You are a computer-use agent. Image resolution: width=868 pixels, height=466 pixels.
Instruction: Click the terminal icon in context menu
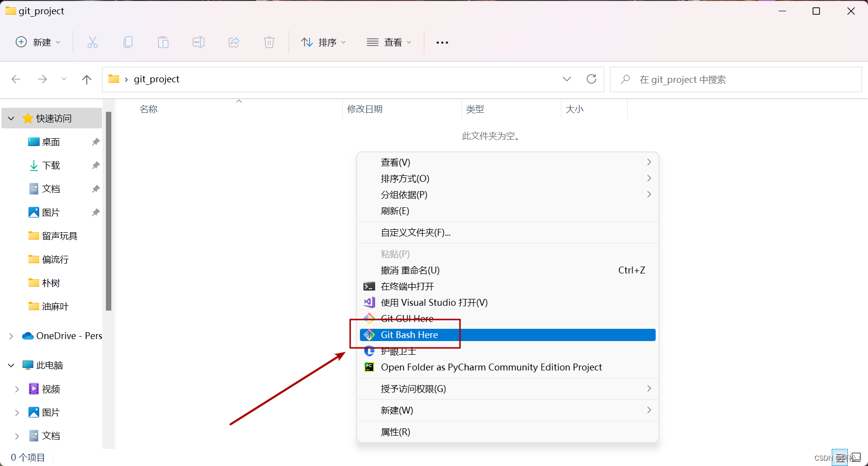(369, 286)
